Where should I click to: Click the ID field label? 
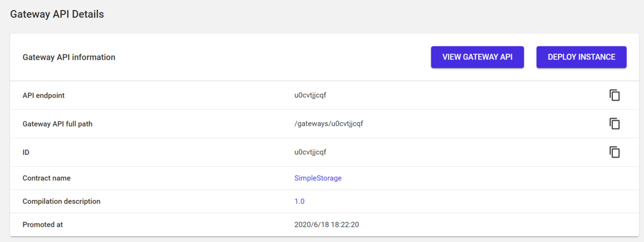26,152
